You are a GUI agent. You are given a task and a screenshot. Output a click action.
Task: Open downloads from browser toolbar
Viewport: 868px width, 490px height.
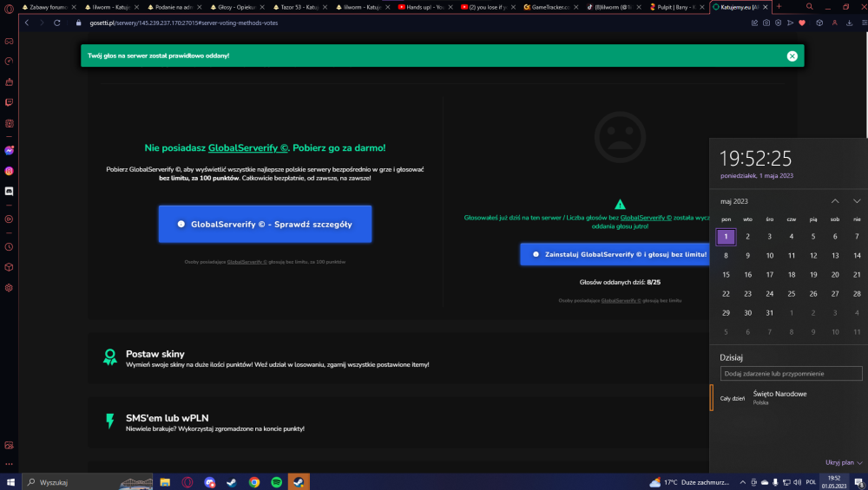pyautogui.click(x=849, y=23)
